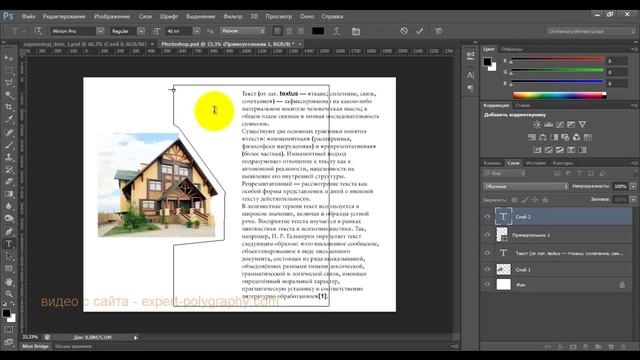Image resolution: width=640 pixels, height=360 pixels.
Task: Add a Brightness/Contrast adjustment
Action: 537,124
